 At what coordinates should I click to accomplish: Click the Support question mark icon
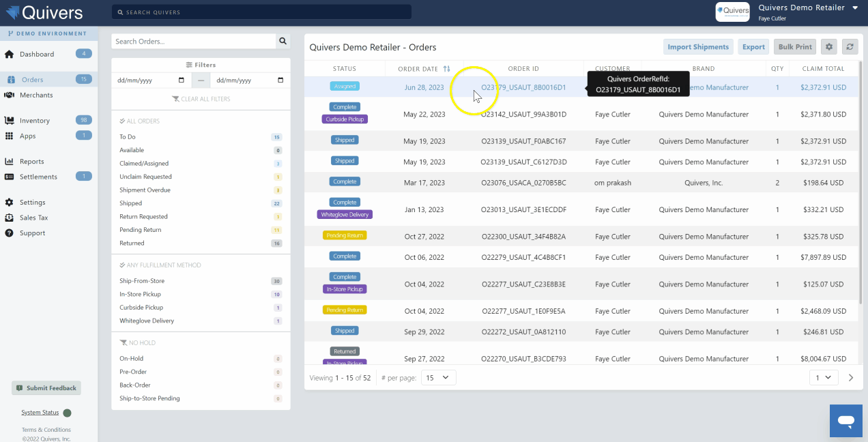point(10,233)
